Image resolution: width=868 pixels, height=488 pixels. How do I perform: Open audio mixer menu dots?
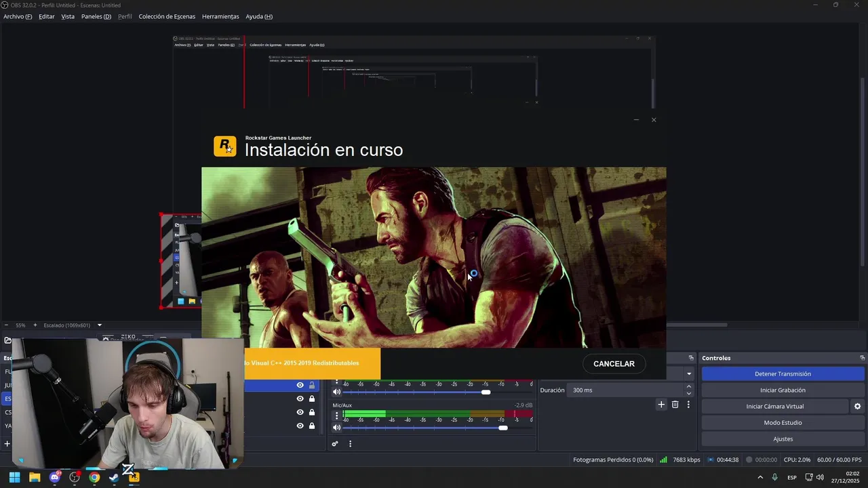350,444
